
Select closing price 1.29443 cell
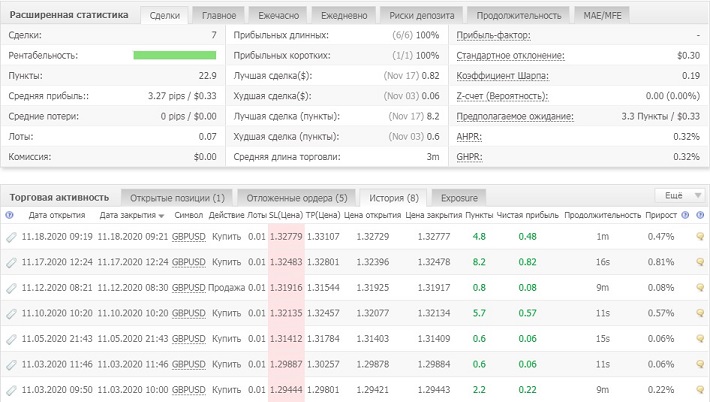tap(434, 390)
